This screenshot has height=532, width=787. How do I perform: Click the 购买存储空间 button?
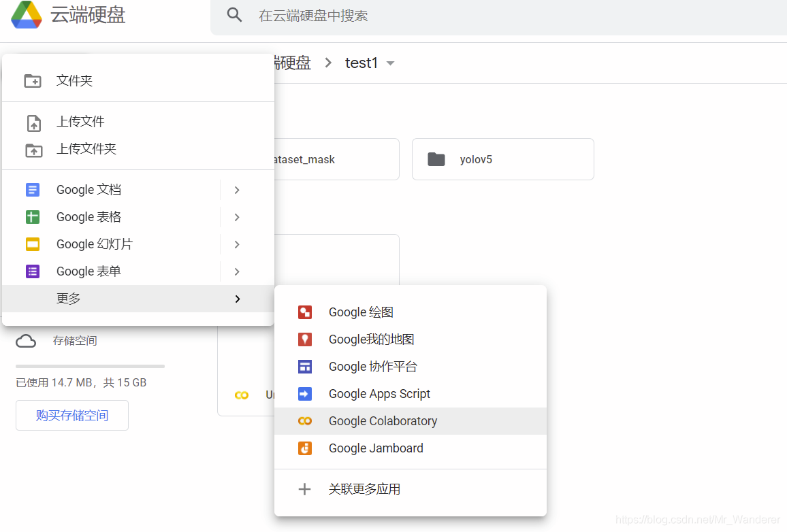coord(71,415)
